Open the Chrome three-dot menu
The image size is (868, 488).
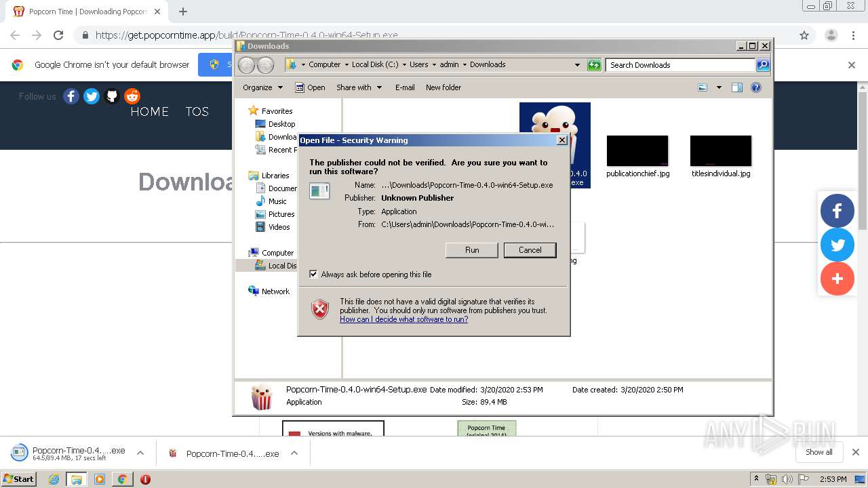point(854,35)
